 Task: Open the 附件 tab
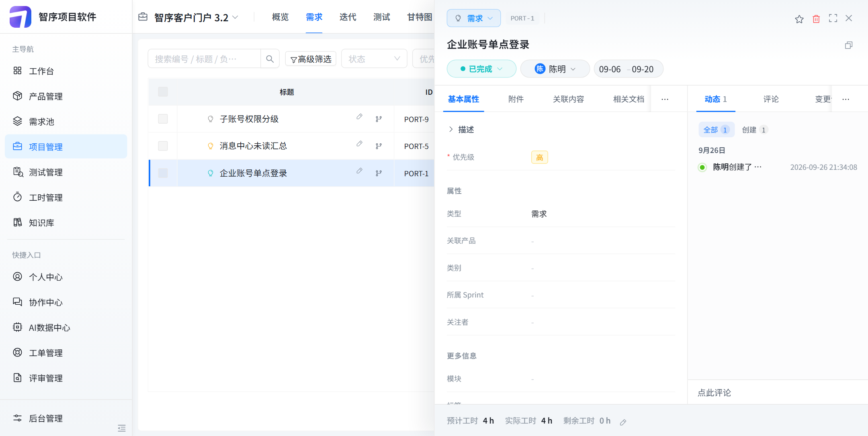pos(516,99)
